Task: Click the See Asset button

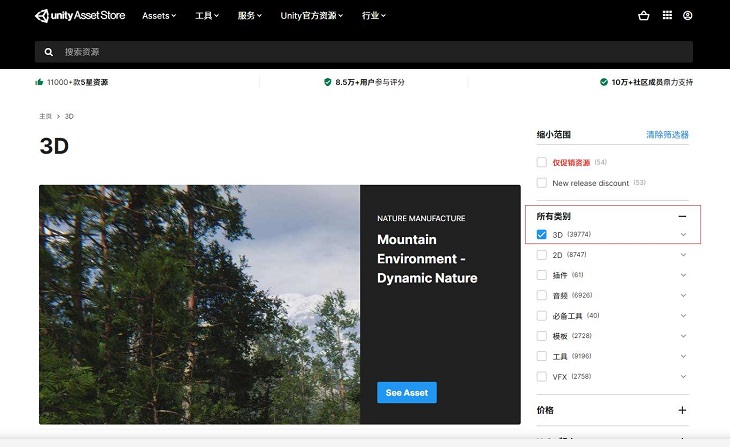Action: tap(407, 393)
